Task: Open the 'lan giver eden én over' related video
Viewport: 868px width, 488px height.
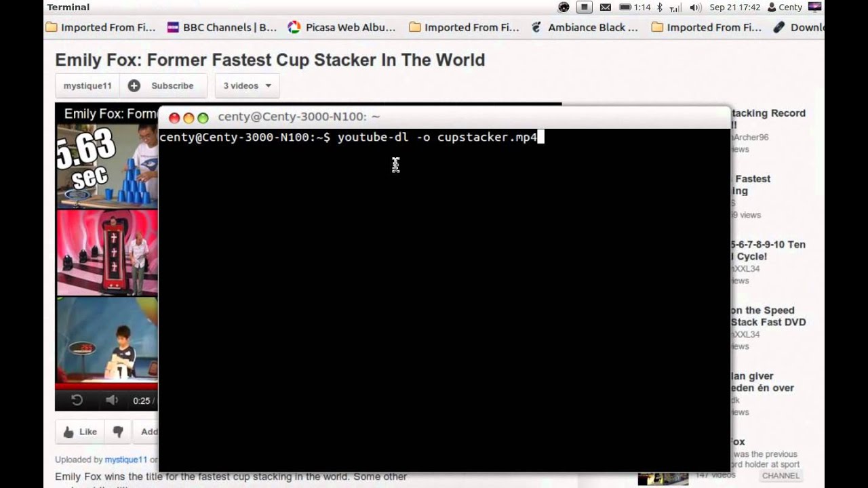Action: point(762,382)
